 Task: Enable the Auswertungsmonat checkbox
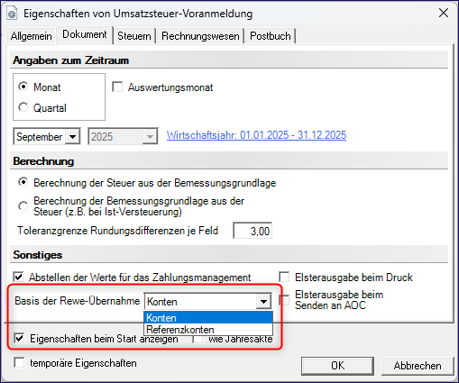(117, 87)
